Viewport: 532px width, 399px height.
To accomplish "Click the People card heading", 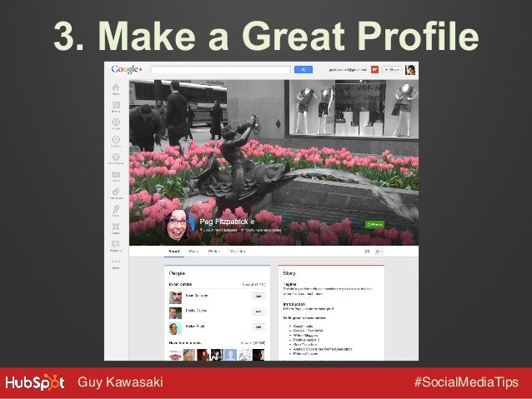I will (177, 273).
